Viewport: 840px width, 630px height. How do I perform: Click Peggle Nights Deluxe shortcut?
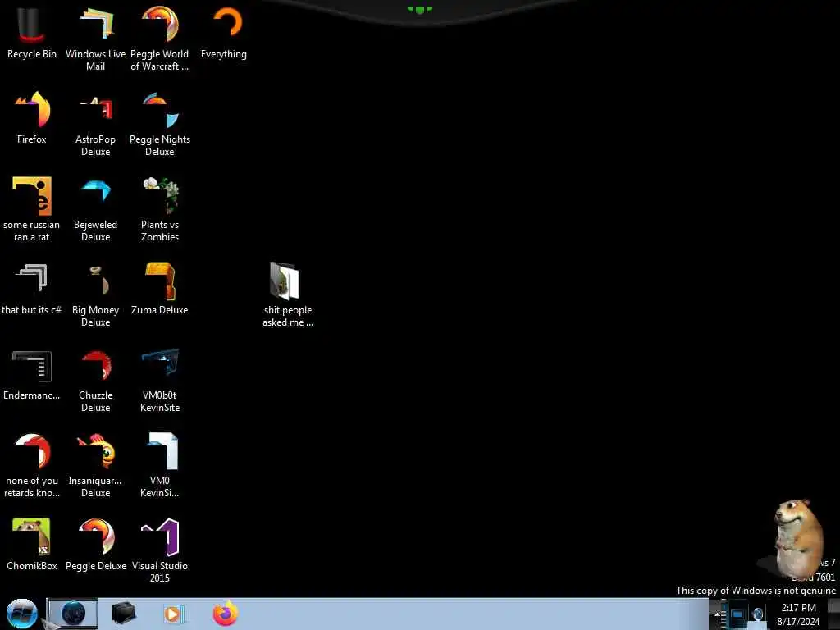[x=160, y=125]
